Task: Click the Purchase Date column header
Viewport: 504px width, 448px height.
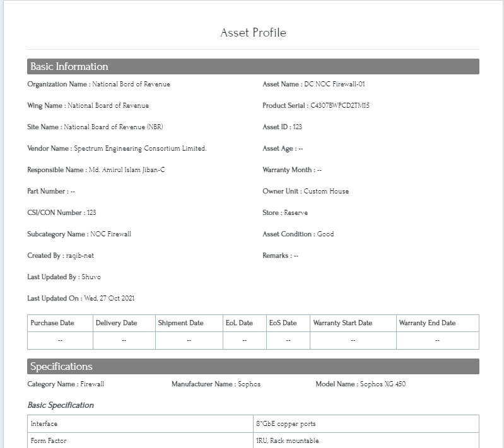Action: coord(52,323)
